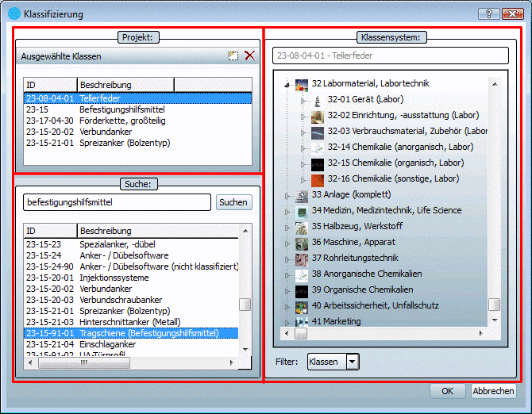The width and height of the screenshot is (532, 414).
Task: Click the 32-16 Chemikalie sonstige icon
Action: 318,180
